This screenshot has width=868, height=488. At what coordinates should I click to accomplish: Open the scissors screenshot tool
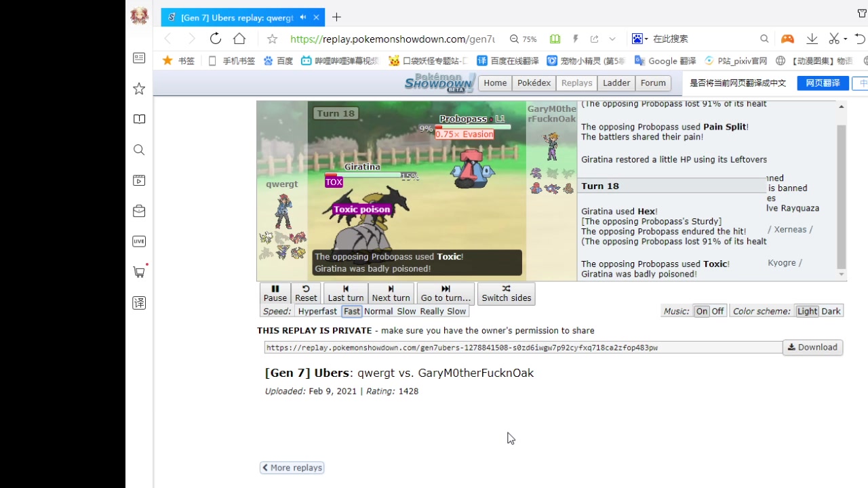[834, 39]
